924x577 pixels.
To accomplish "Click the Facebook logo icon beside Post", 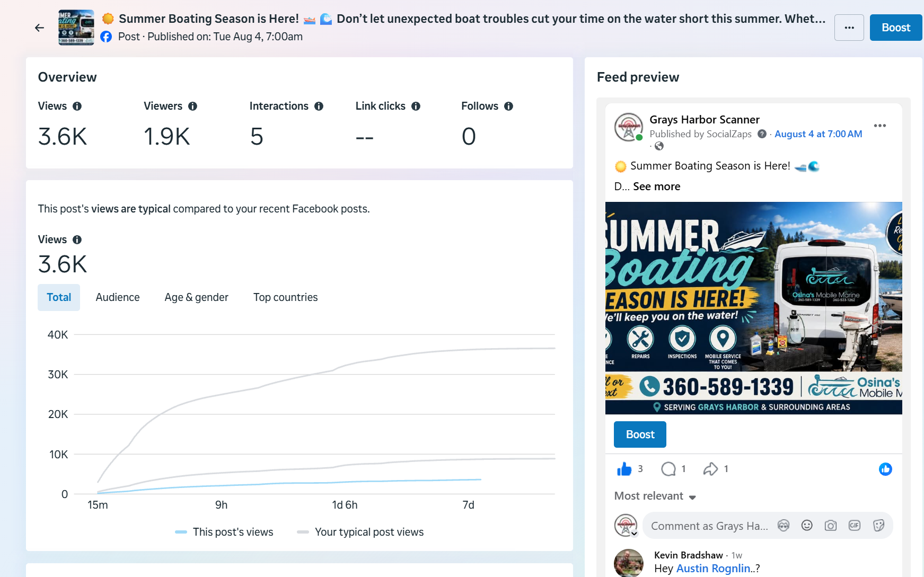I will point(106,37).
